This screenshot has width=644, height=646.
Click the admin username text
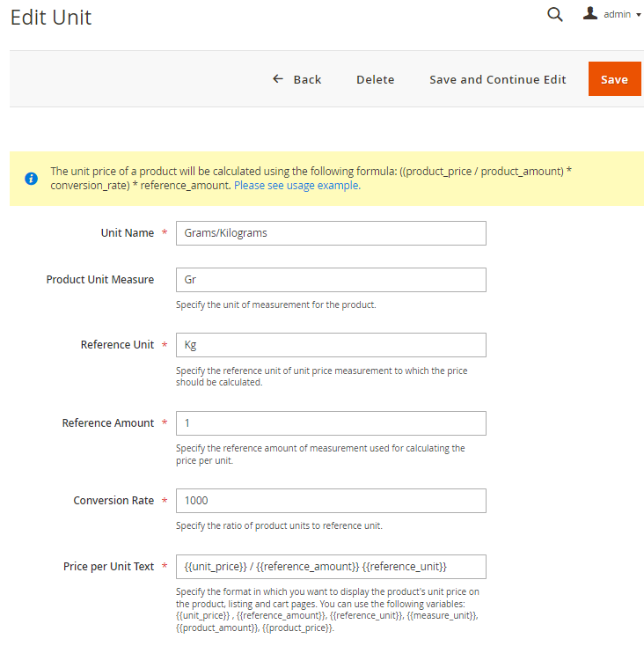point(617,14)
